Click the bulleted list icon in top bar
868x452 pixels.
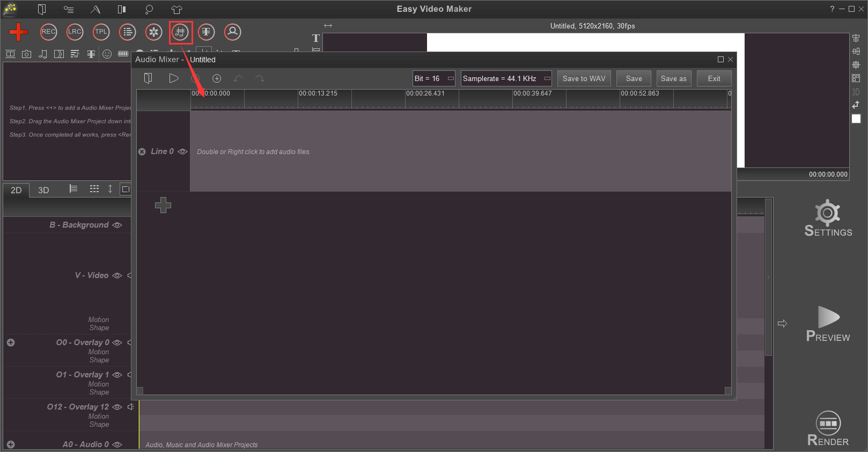click(69, 9)
